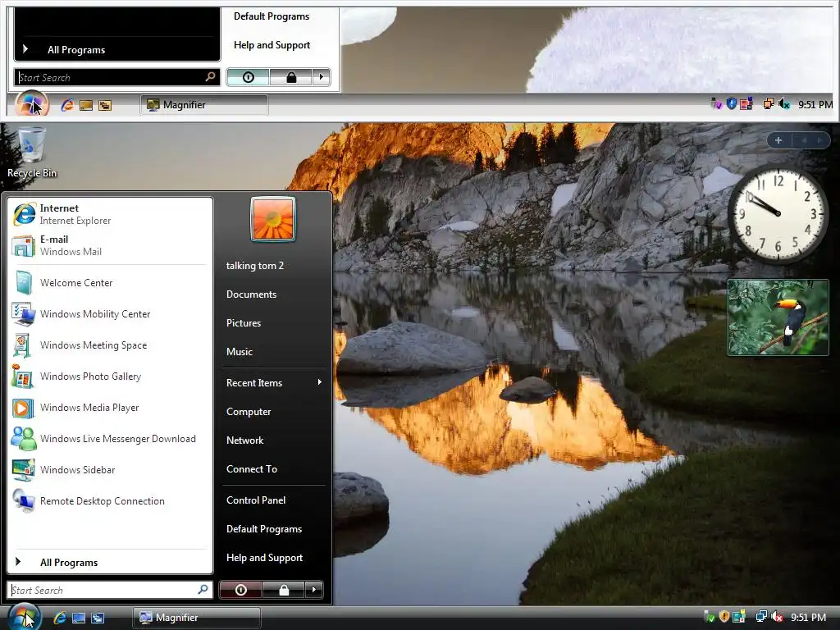Click the Start orb on the taskbar

pyautogui.click(x=24, y=617)
